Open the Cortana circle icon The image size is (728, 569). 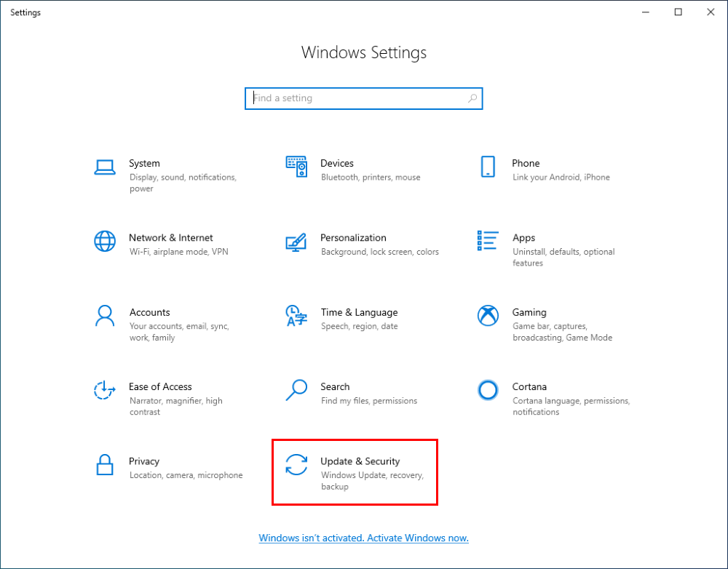pos(488,390)
